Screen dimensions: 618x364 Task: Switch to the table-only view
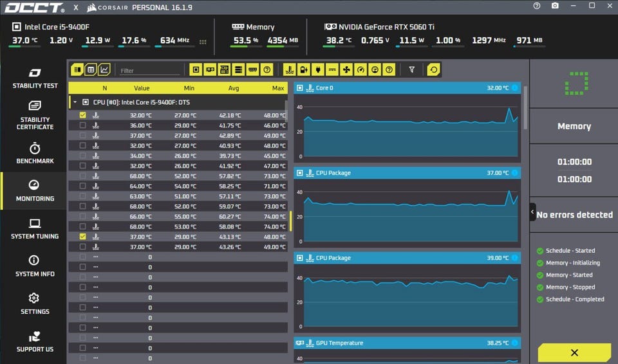pyautogui.click(x=91, y=69)
